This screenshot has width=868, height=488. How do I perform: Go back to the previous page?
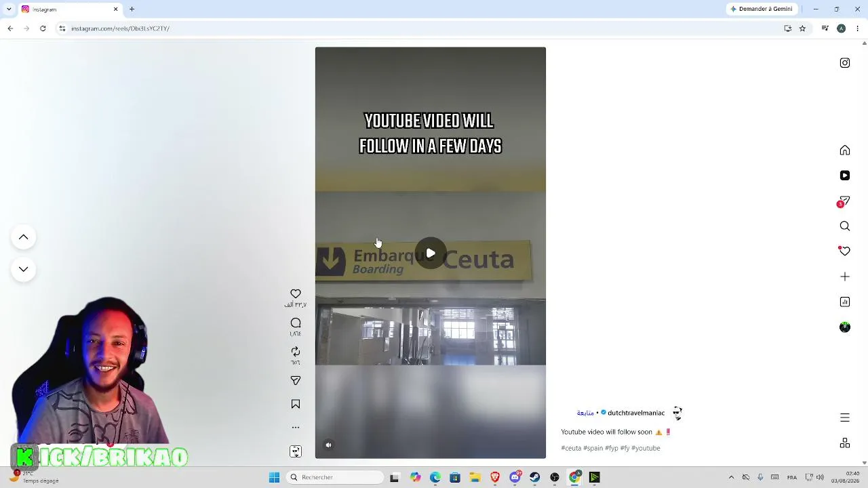click(10, 28)
